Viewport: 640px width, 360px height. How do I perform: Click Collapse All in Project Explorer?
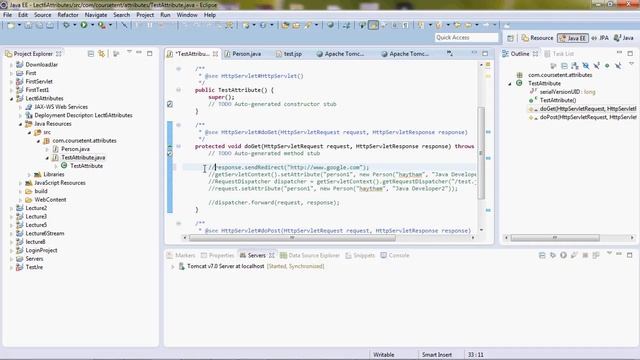tap(91, 53)
